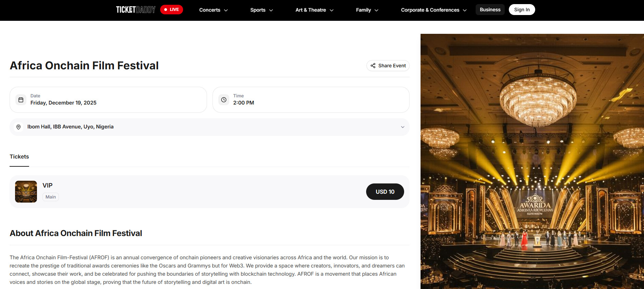Open the large event banner image
This screenshot has width=644, height=289.
532,161
